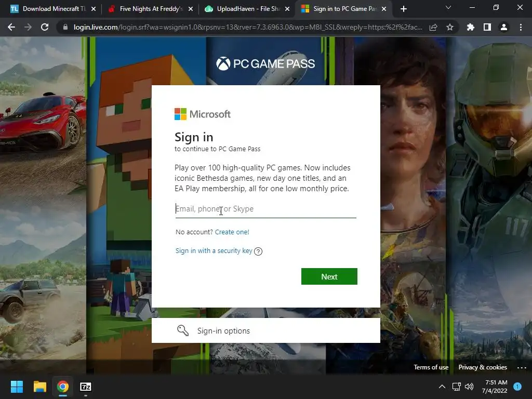
Task: Click the "Sign in" heading
Action: pos(194,137)
